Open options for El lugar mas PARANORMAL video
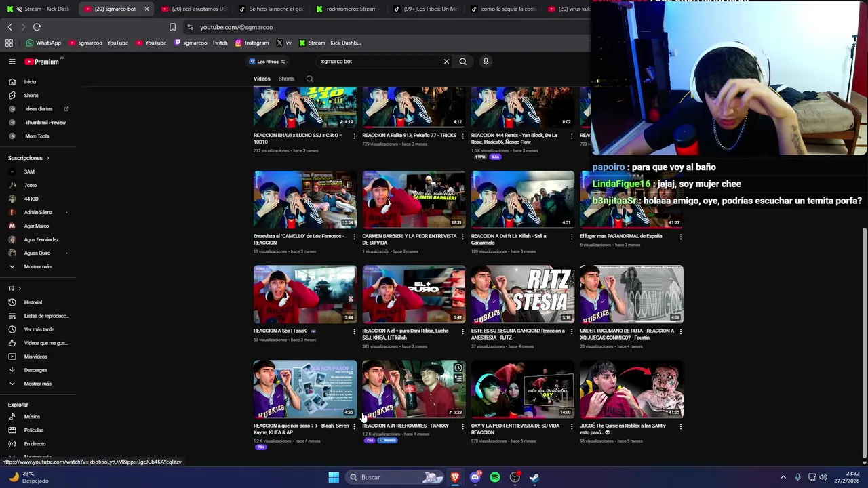The width and height of the screenshot is (868, 488). 681,237
